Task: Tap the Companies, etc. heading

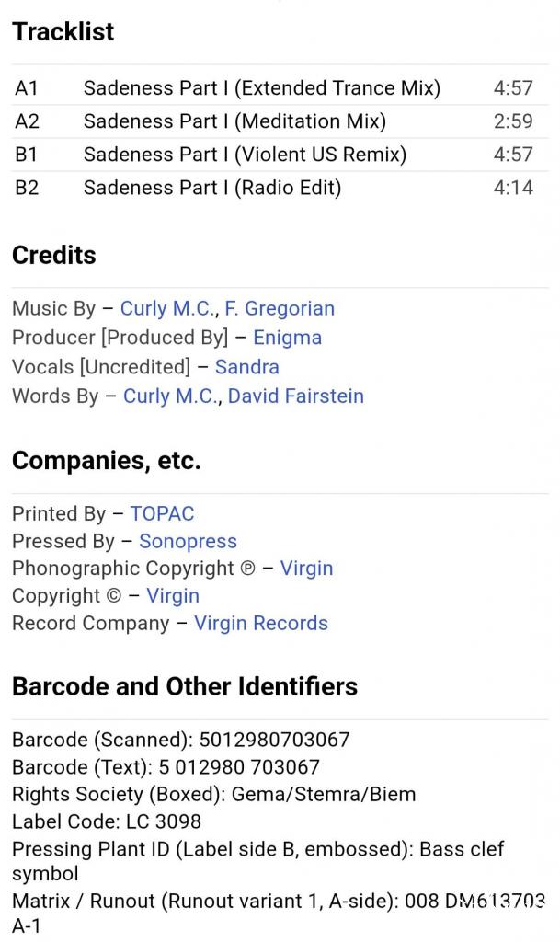Action: (106, 461)
